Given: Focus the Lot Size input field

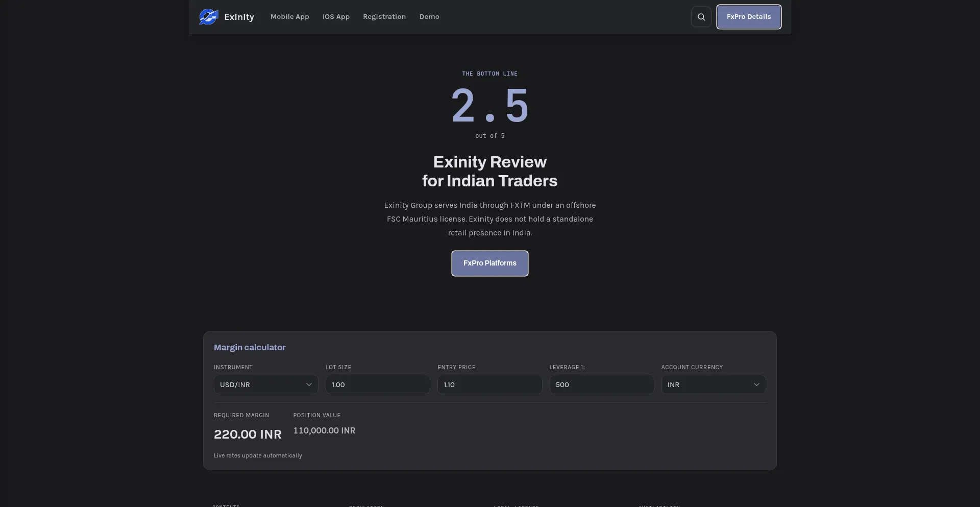Looking at the screenshot, I should pyautogui.click(x=378, y=384).
